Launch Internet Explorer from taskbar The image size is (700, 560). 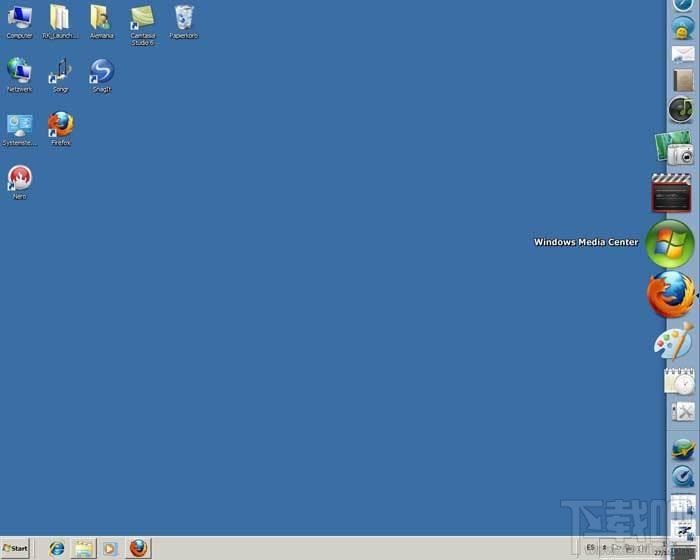click(x=57, y=548)
